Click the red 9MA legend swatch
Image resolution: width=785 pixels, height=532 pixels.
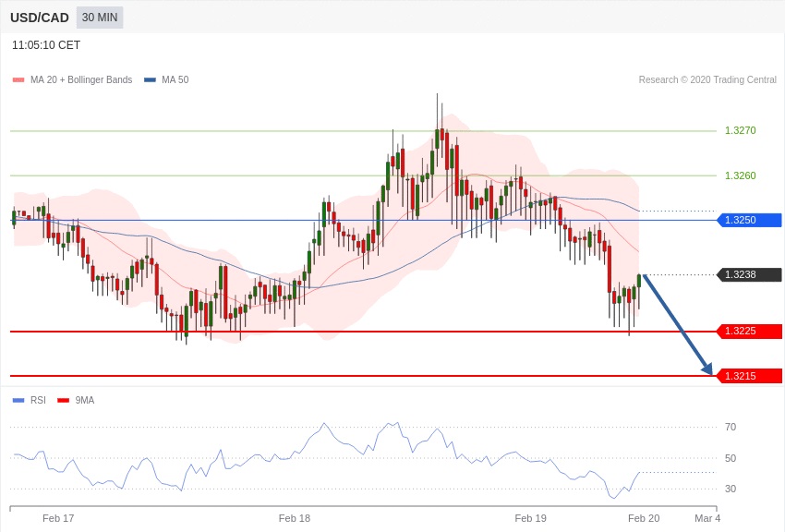[63, 400]
